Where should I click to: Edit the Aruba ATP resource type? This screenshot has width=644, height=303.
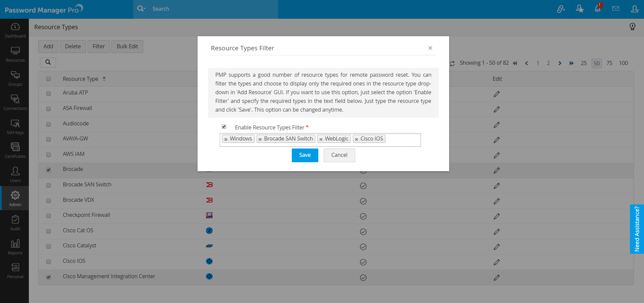tap(497, 94)
